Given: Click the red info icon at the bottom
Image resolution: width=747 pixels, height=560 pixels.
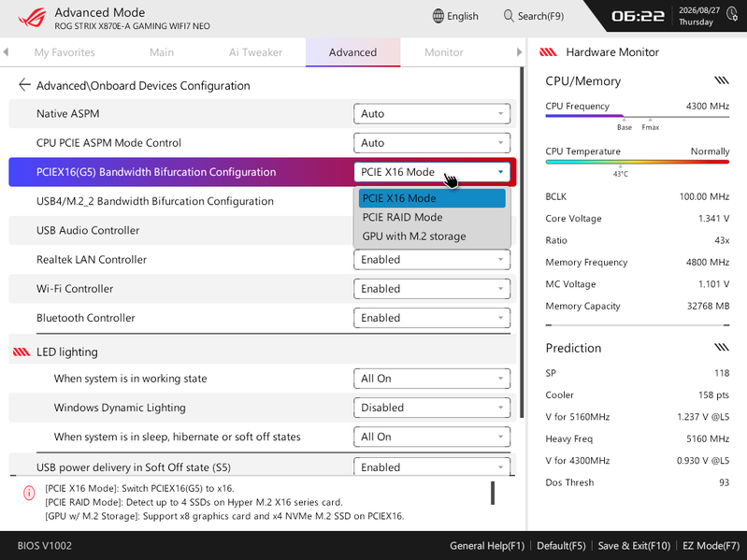Looking at the screenshot, I should pyautogui.click(x=29, y=493).
